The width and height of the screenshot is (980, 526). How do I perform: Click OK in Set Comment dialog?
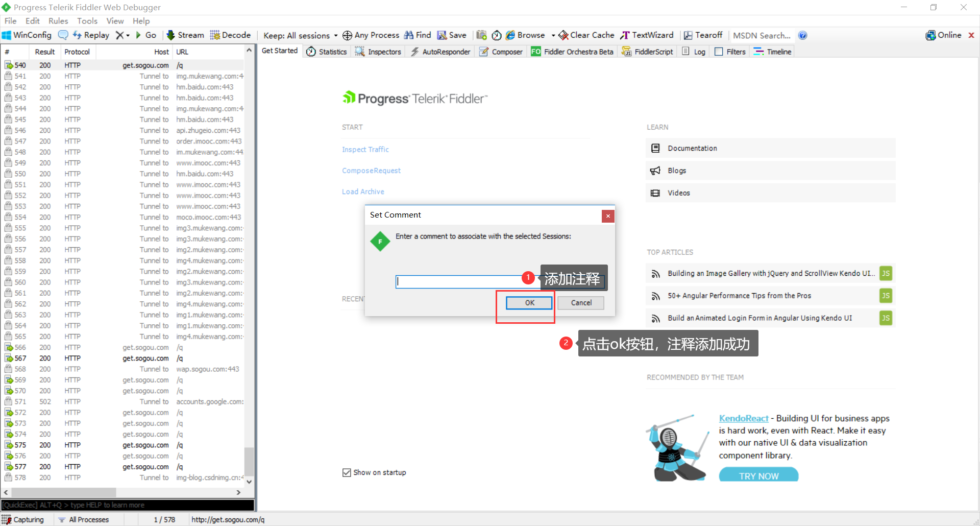tap(529, 303)
